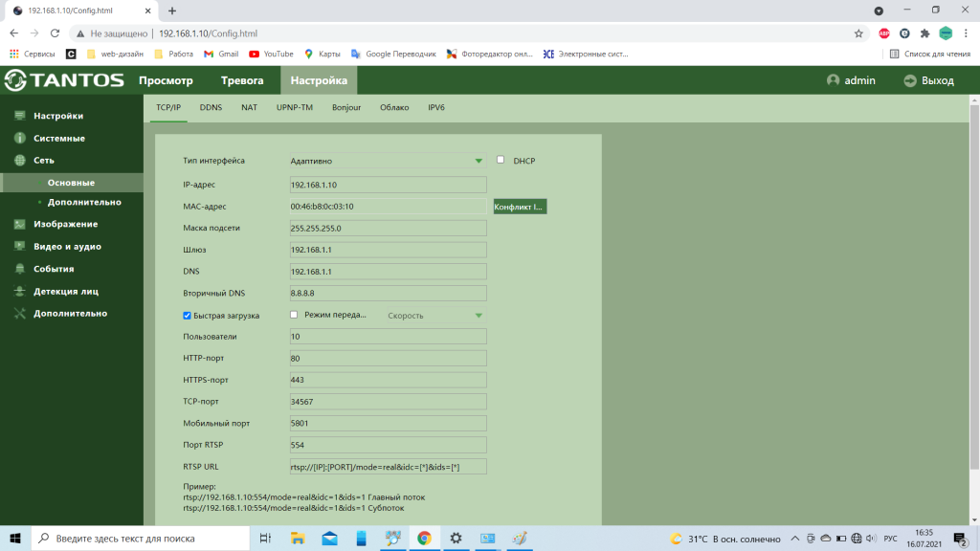Screen dimensions: 980x551
Task: Enable the DHCP checkbox
Action: [501, 160]
